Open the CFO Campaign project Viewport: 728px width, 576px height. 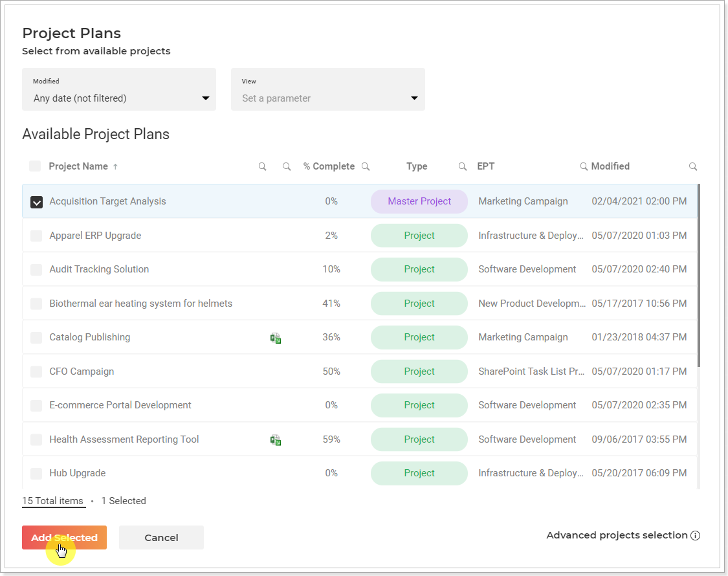pos(82,371)
